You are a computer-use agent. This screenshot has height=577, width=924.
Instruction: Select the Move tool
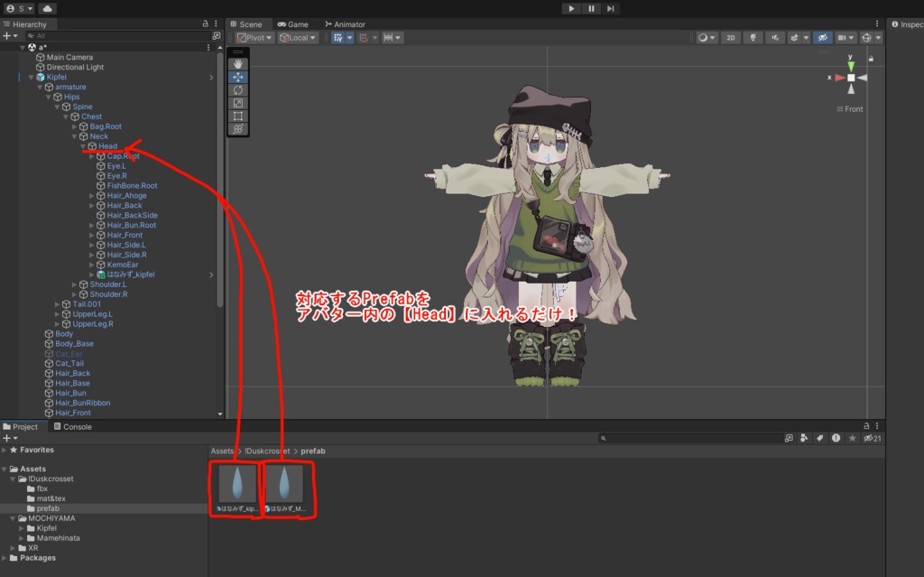pos(238,77)
